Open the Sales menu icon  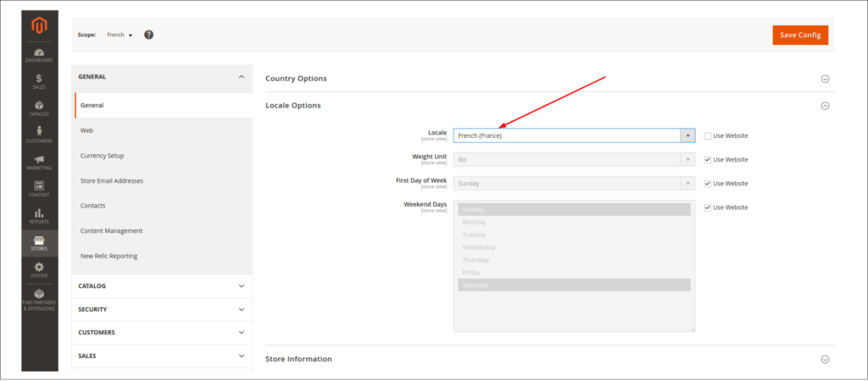(x=39, y=81)
